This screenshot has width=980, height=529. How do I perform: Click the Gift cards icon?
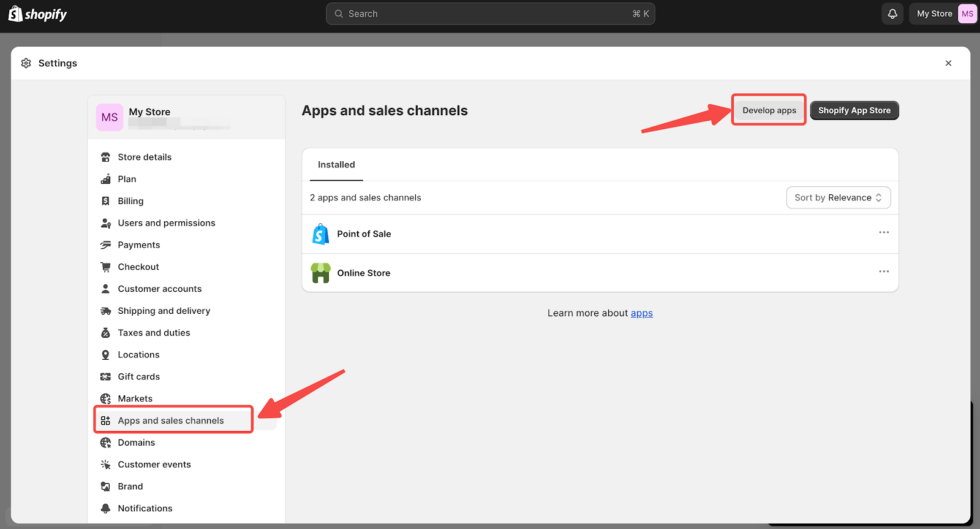[105, 377]
